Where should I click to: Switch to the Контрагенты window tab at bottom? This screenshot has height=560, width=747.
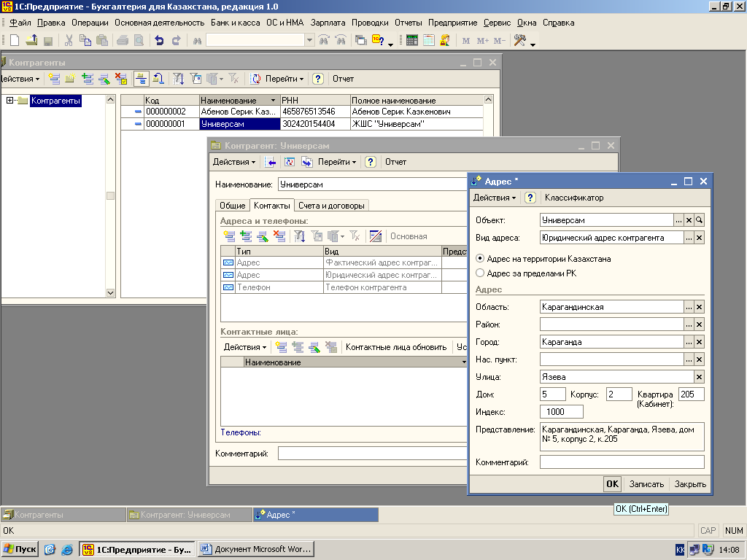[63, 515]
